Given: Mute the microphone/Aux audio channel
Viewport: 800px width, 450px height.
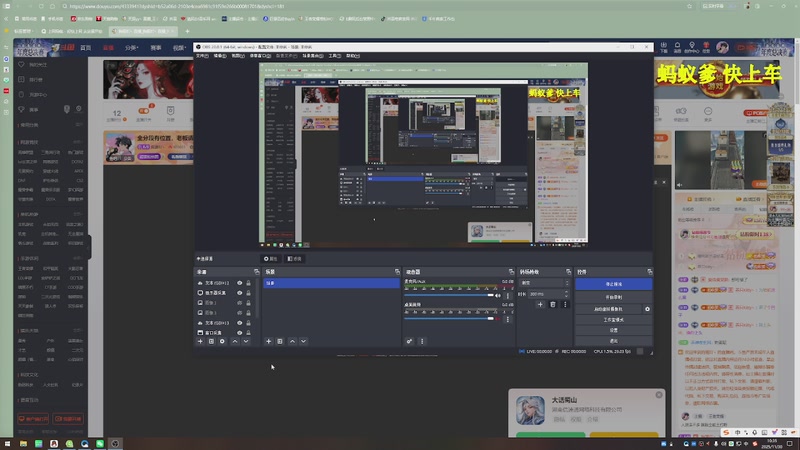Looking at the screenshot, I should [x=498, y=295].
